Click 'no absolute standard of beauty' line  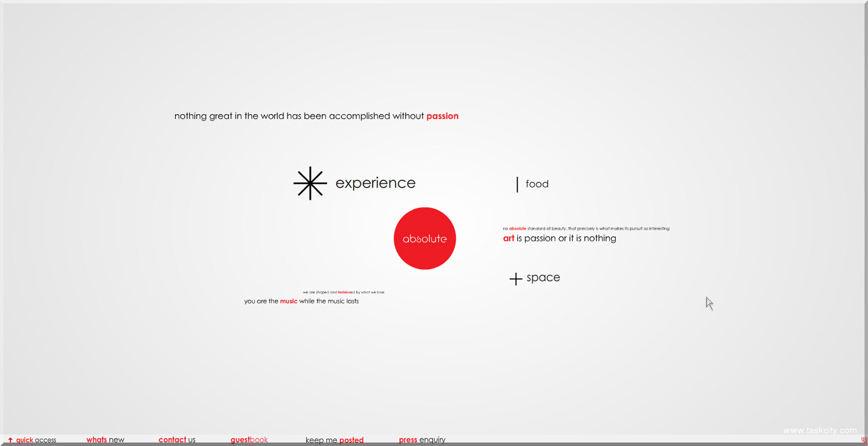[586, 228]
